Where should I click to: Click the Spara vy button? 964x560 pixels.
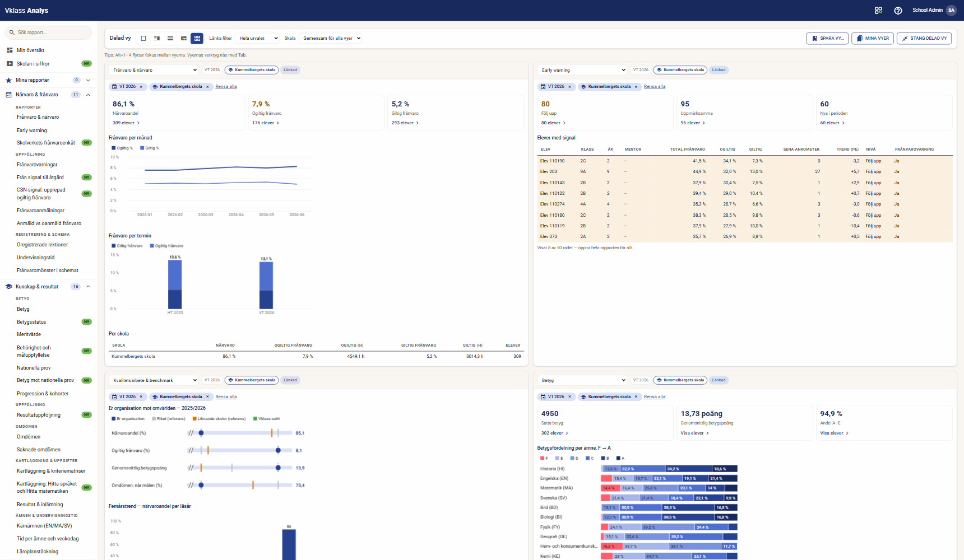827,38
